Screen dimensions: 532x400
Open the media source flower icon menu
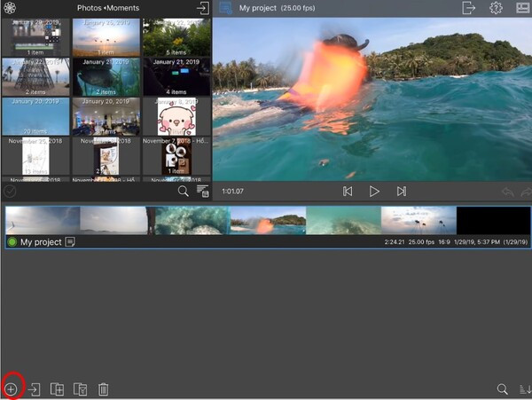pos(10,7)
